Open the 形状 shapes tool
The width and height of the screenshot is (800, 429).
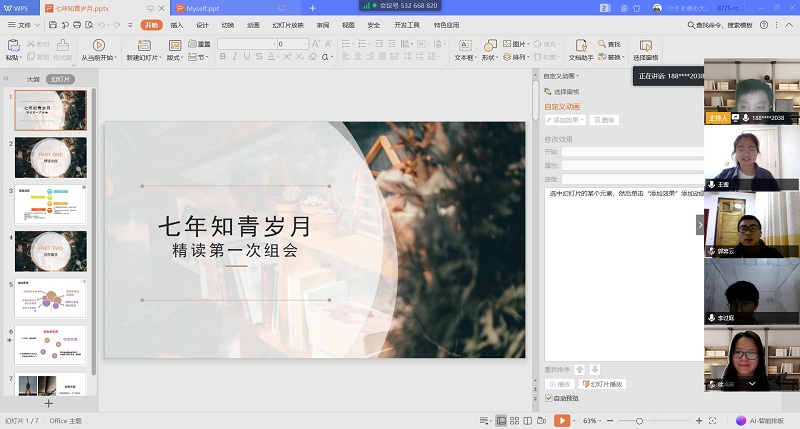tap(490, 45)
